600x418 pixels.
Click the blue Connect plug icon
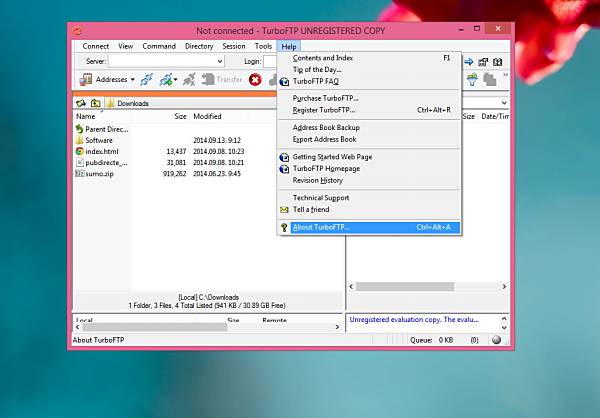pyautogui.click(x=147, y=79)
